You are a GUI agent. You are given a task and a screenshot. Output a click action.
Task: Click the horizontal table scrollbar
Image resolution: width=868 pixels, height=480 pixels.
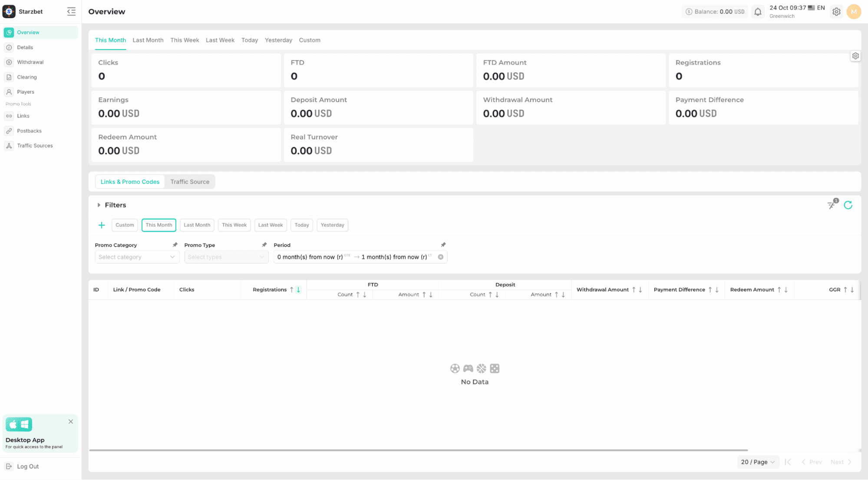point(419,450)
